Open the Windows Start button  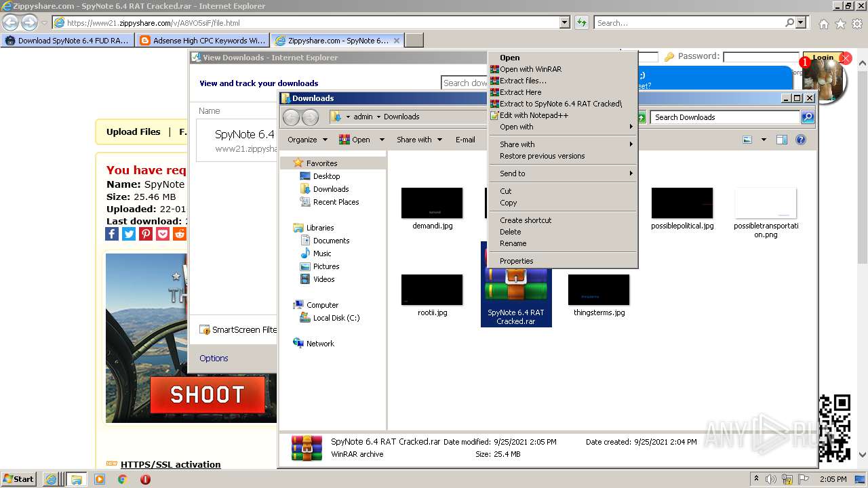18,479
